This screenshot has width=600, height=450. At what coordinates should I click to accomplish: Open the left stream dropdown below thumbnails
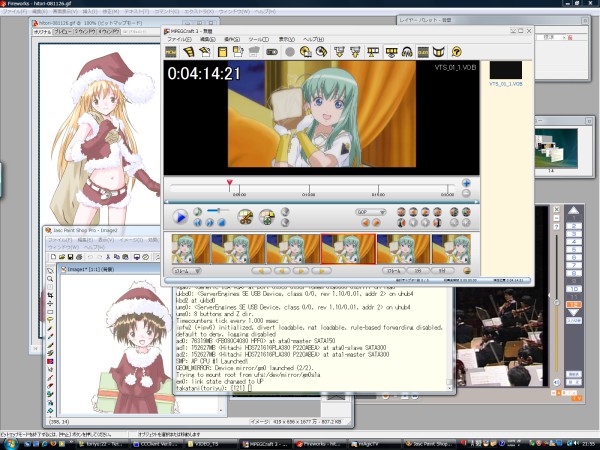click(x=187, y=271)
